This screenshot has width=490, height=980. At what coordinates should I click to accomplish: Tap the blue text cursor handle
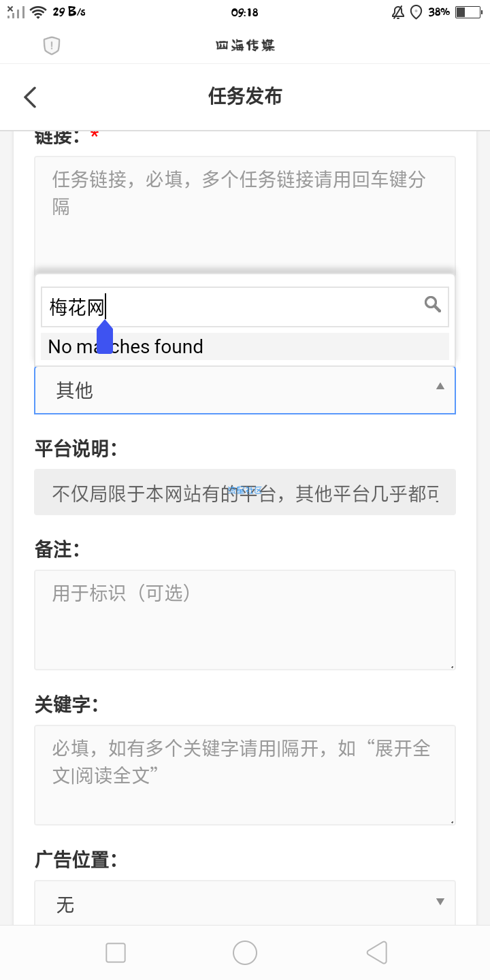pyautogui.click(x=105, y=337)
